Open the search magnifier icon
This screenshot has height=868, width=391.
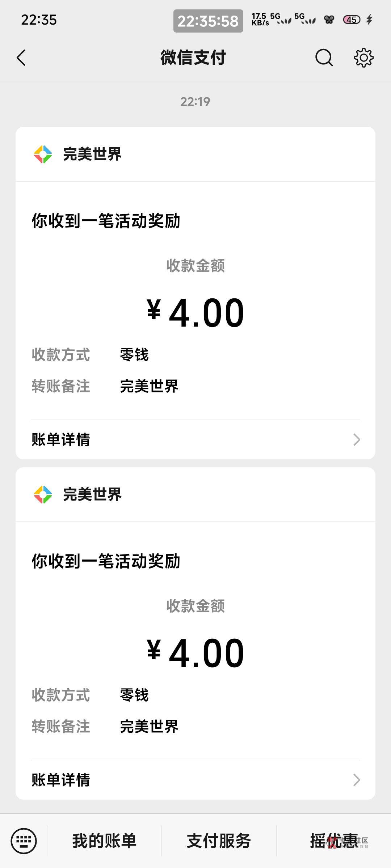[324, 58]
